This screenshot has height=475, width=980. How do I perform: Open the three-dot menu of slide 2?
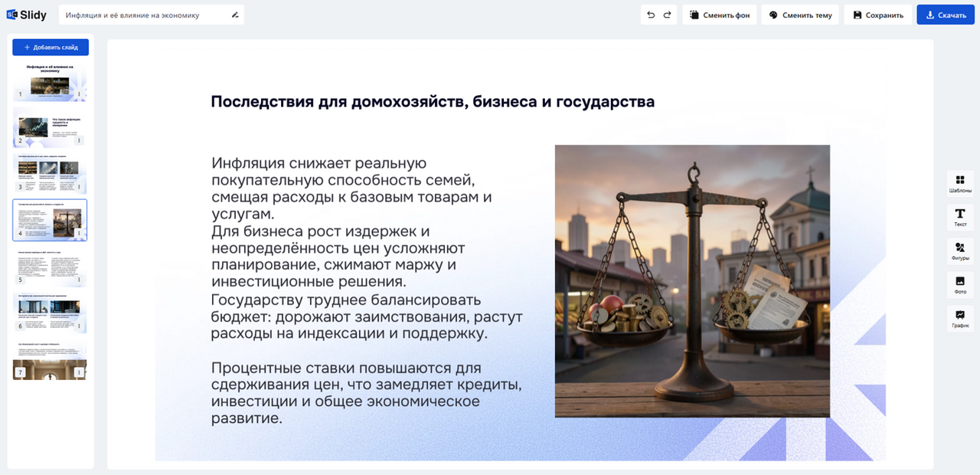pyautogui.click(x=79, y=141)
